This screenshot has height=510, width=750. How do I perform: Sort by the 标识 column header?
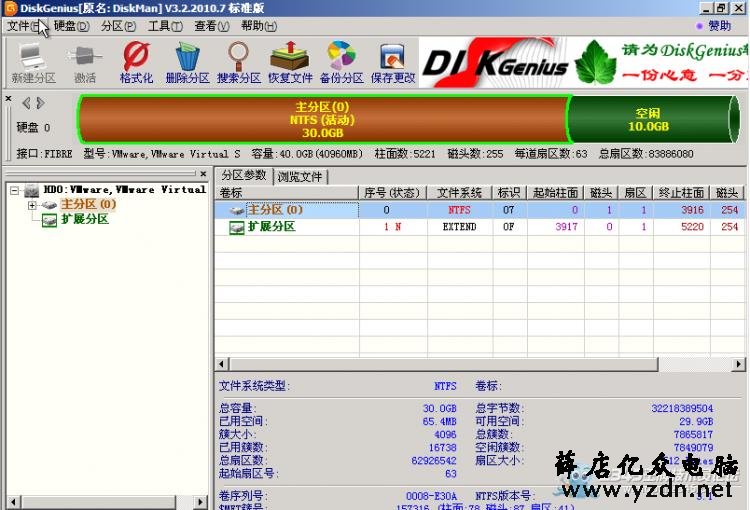pyautogui.click(x=509, y=193)
